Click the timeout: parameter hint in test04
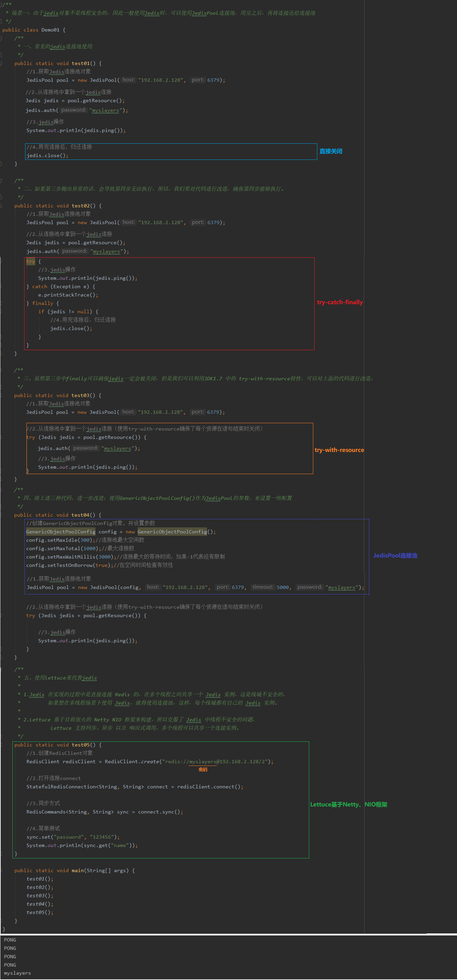This screenshot has width=457, height=980. point(263,587)
